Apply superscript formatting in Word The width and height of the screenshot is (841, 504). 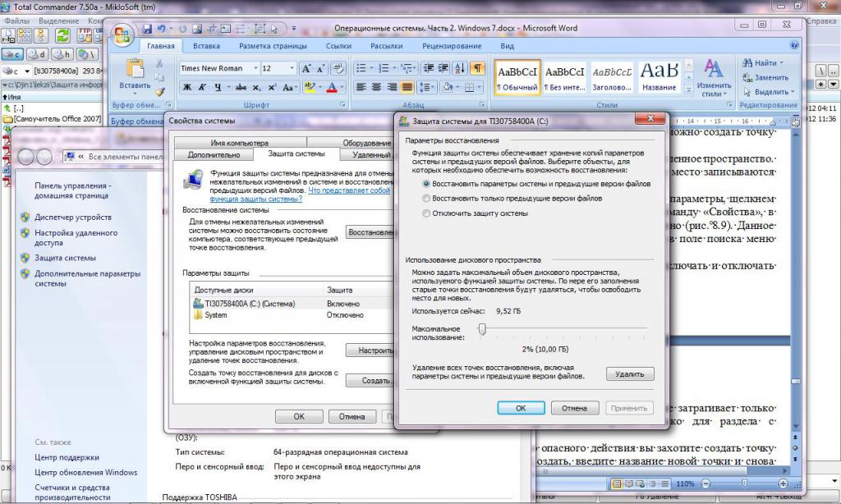click(272, 87)
